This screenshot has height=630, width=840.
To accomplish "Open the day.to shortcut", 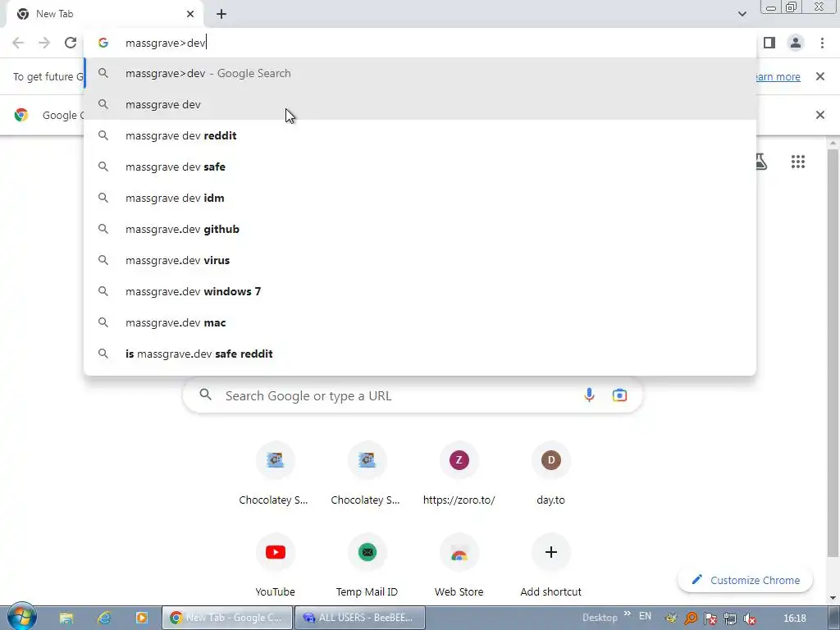I will 550,473.
